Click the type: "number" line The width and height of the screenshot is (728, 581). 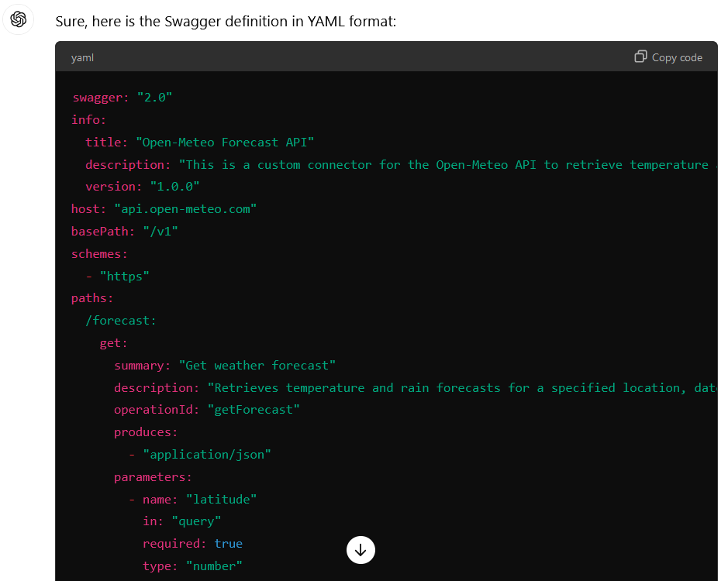pyautogui.click(x=193, y=566)
